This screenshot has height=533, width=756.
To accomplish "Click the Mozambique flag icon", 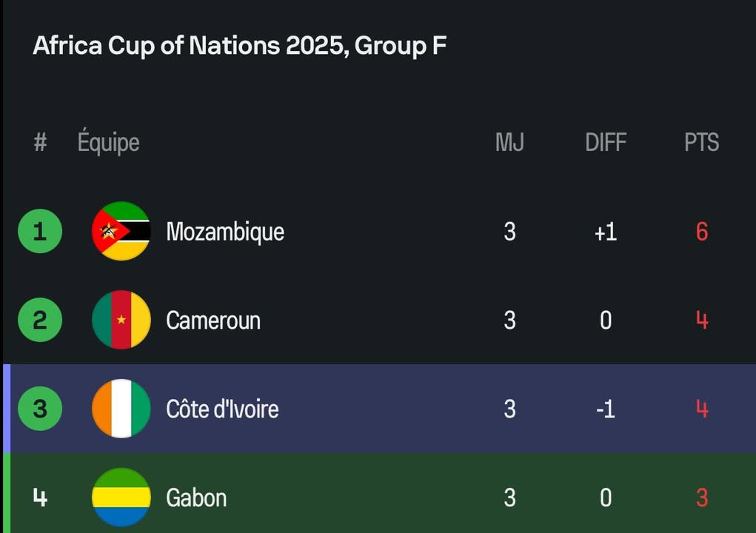I will pyautogui.click(x=121, y=231).
